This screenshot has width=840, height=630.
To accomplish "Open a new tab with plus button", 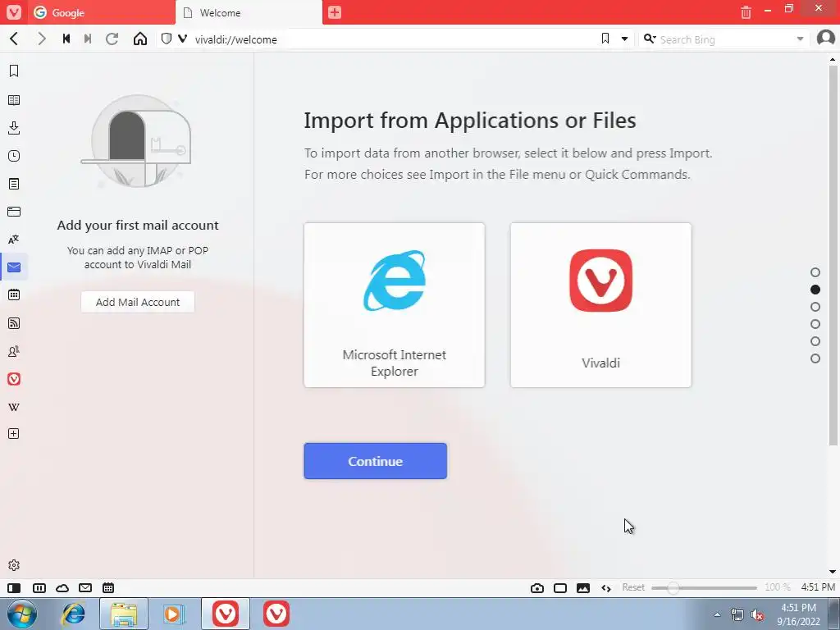I will click(335, 12).
